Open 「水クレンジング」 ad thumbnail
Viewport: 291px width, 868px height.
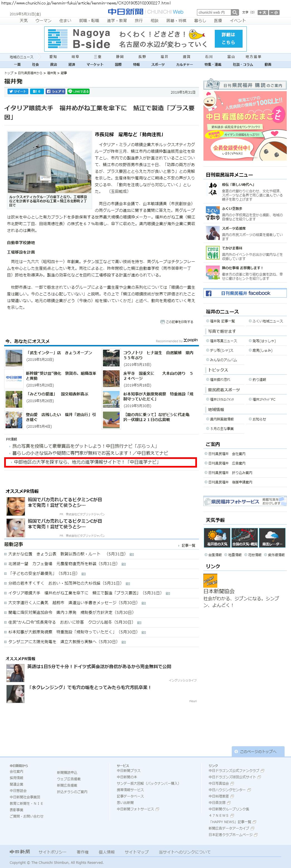pos(16,694)
